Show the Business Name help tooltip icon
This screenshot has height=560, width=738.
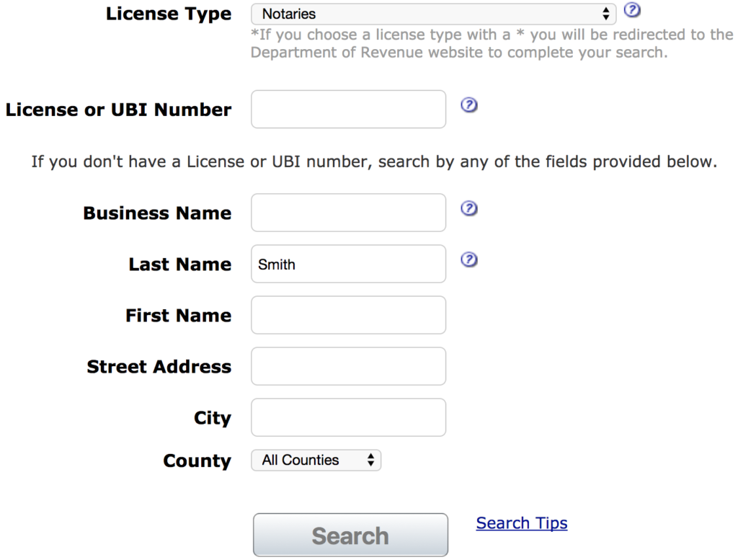(x=469, y=209)
